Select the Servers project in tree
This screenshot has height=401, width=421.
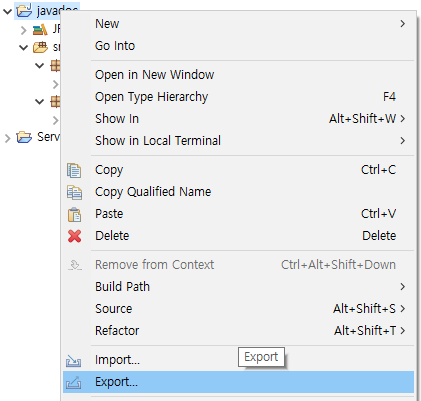point(48,137)
